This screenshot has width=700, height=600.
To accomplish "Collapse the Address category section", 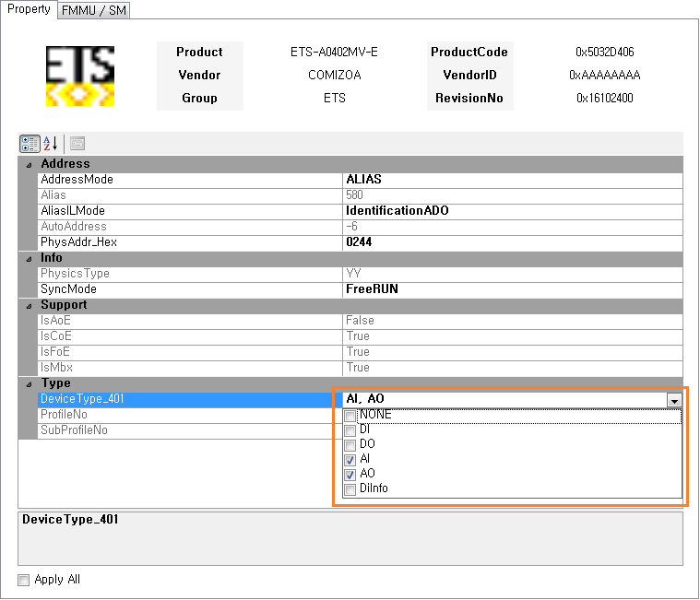I will coord(28,164).
